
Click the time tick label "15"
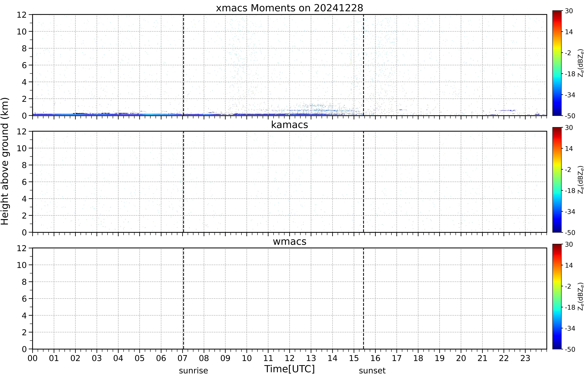pos(354,358)
